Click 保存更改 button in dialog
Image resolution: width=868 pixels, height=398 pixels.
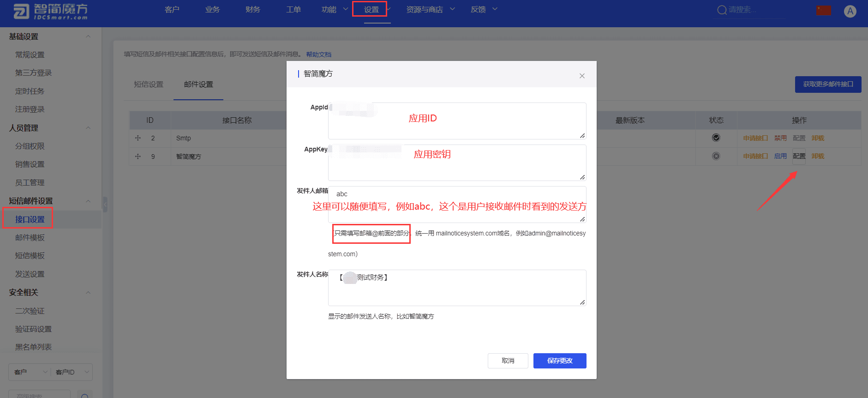coord(560,361)
